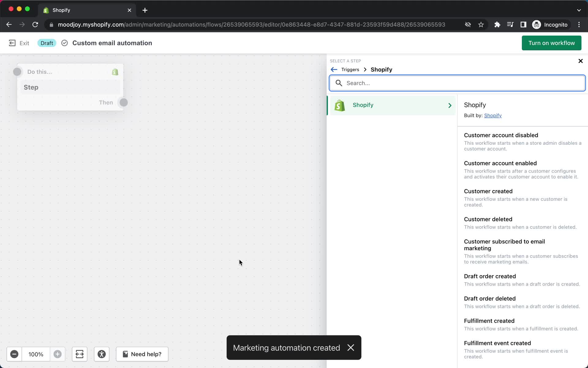Select the Shopify browser tab
This screenshot has width=588, height=368.
pos(87,10)
